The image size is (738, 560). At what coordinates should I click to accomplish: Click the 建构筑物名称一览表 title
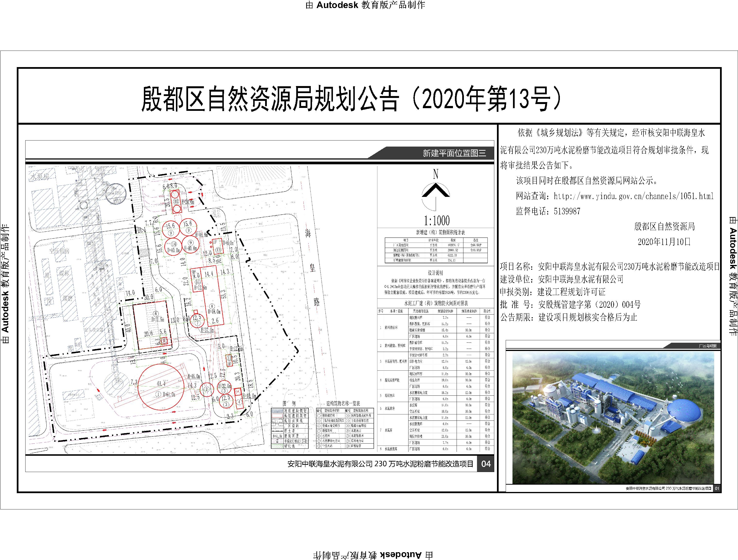(343, 404)
